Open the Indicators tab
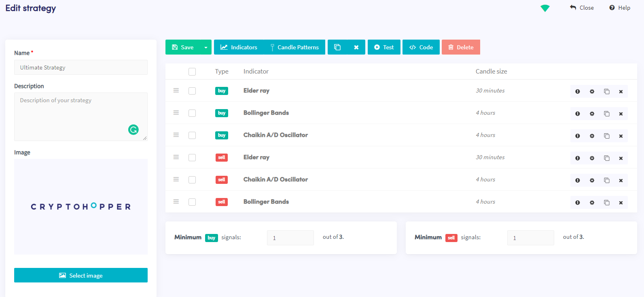The height and width of the screenshot is (297, 644). tap(239, 47)
